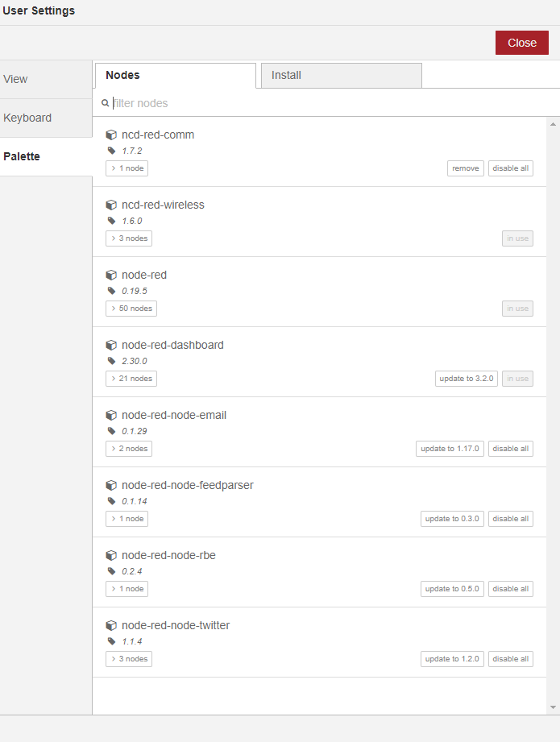Image resolution: width=560 pixels, height=742 pixels.
Task: Click the scrollbar down arrow at list bottom
Action: (553, 707)
